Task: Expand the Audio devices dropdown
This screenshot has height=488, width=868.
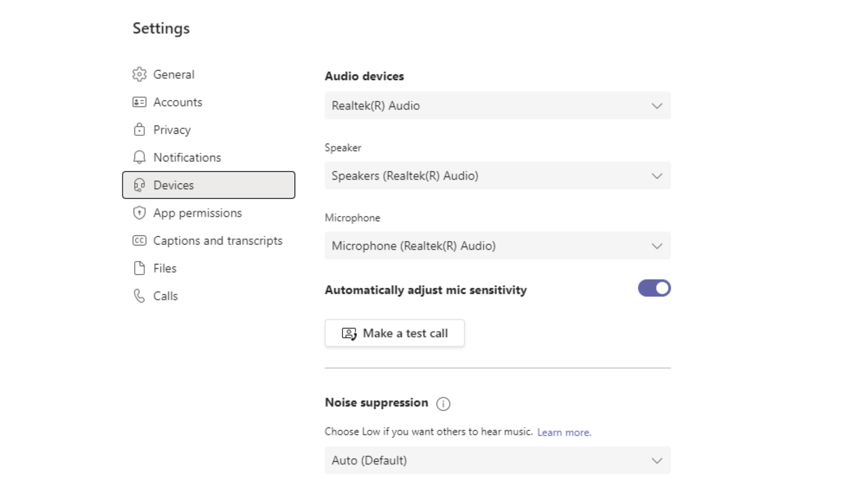Action: pyautogui.click(x=497, y=106)
